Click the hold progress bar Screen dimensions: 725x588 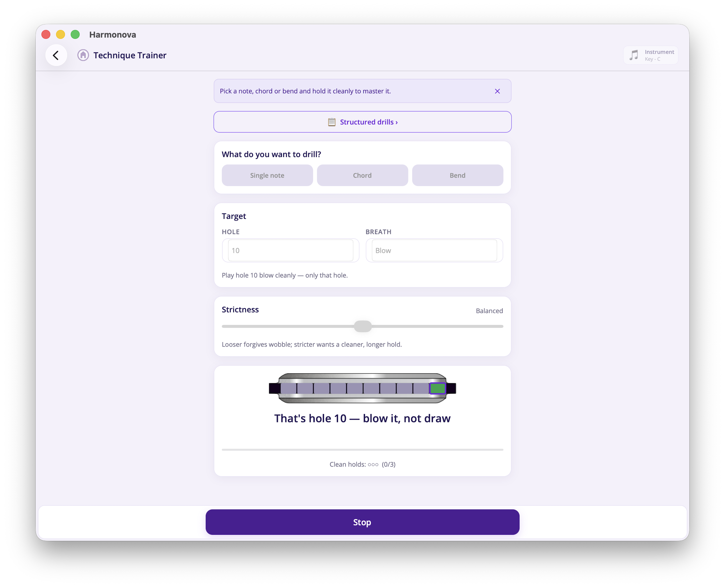coord(362,450)
